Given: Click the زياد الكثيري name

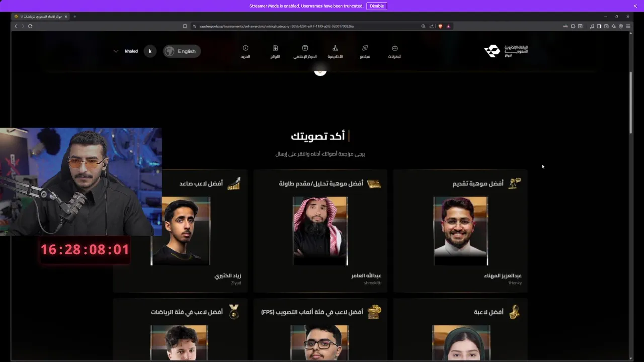Looking at the screenshot, I should pos(228,276).
